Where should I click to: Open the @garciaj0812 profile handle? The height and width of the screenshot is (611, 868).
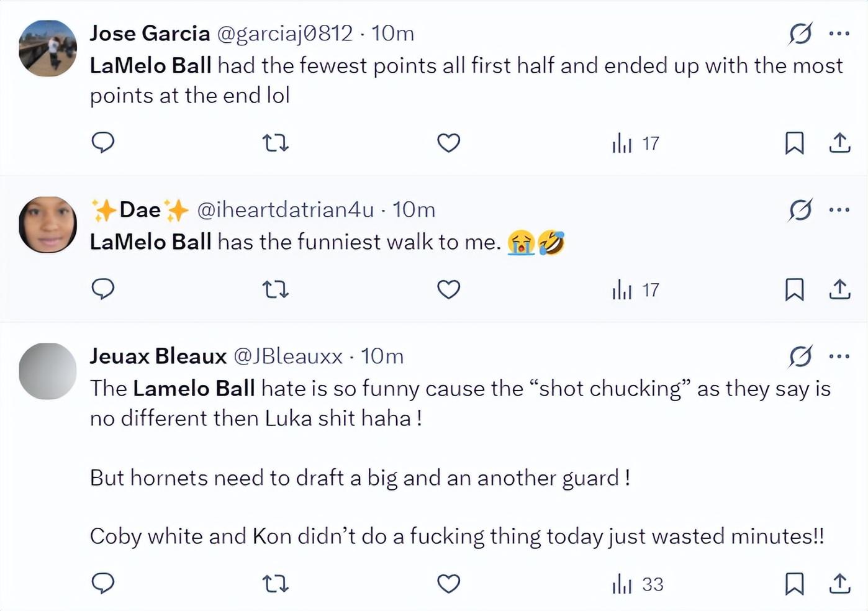point(284,34)
